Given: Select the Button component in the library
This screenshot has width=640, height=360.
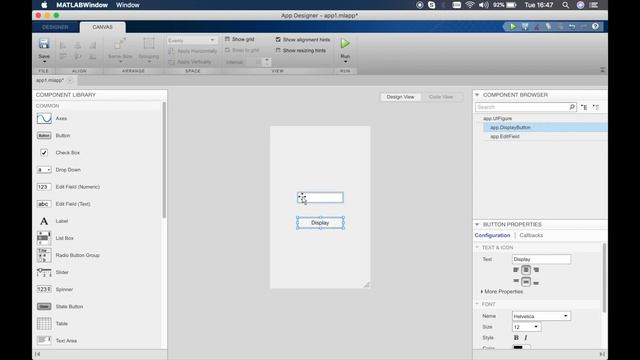Looking at the screenshot, I should coord(62,136).
